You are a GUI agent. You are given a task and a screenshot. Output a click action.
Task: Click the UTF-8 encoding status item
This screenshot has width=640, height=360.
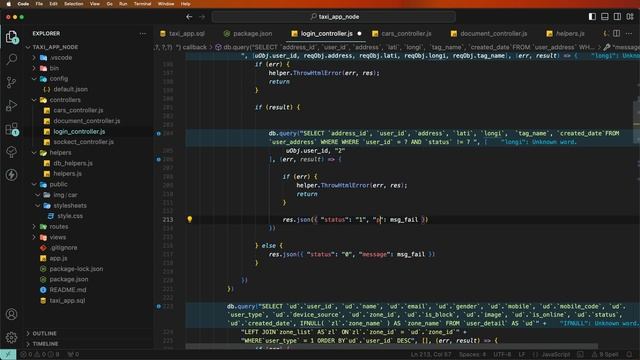coord(502,354)
